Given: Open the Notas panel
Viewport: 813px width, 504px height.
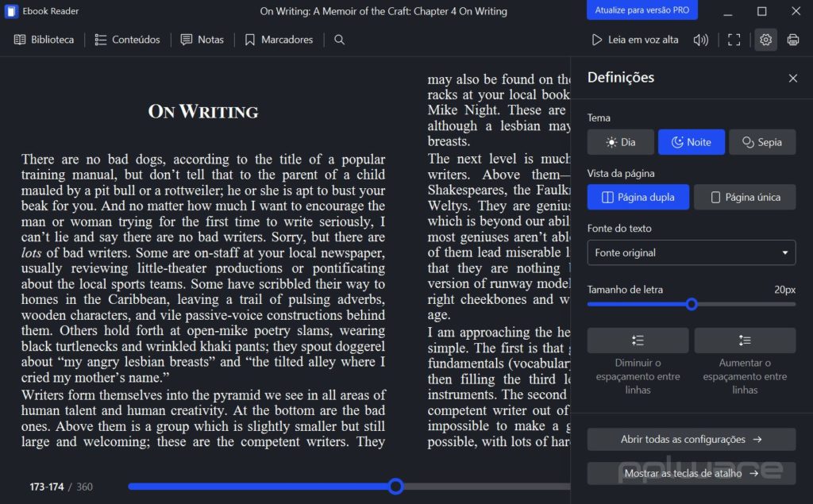Looking at the screenshot, I should (x=202, y=39).
